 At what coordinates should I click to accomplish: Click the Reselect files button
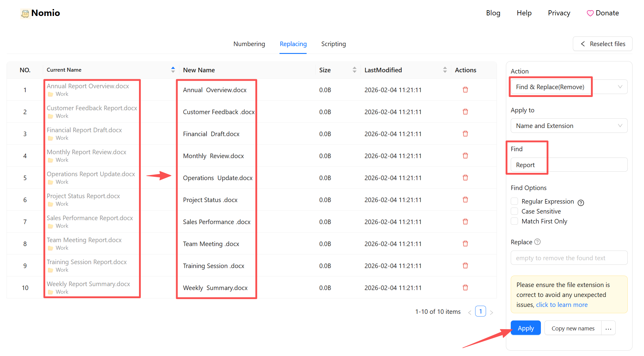[x=602, y=44]
